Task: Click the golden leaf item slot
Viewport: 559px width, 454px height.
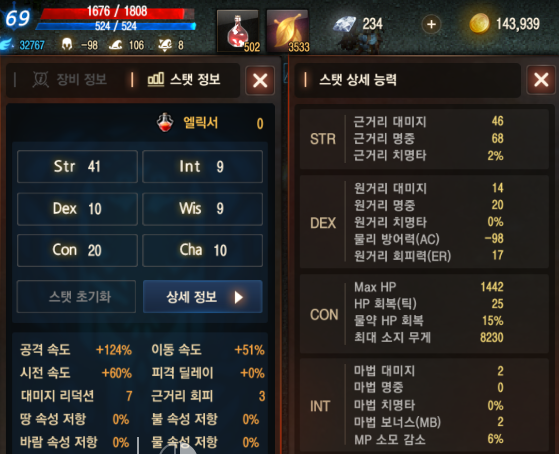Action: [287, 31]
